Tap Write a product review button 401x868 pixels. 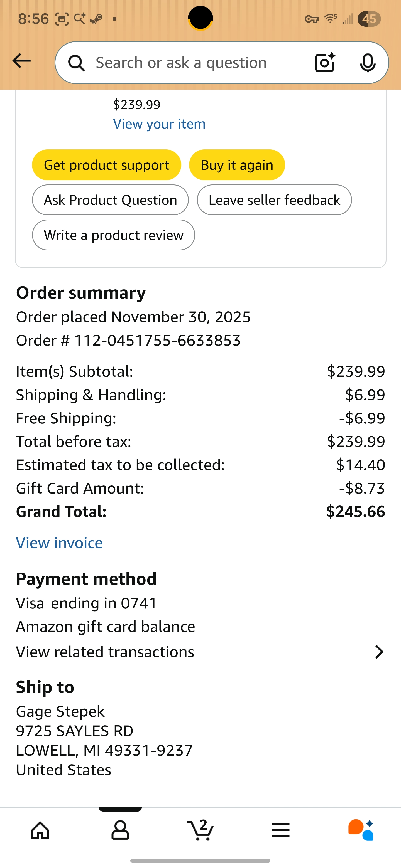tap(113, 235)
